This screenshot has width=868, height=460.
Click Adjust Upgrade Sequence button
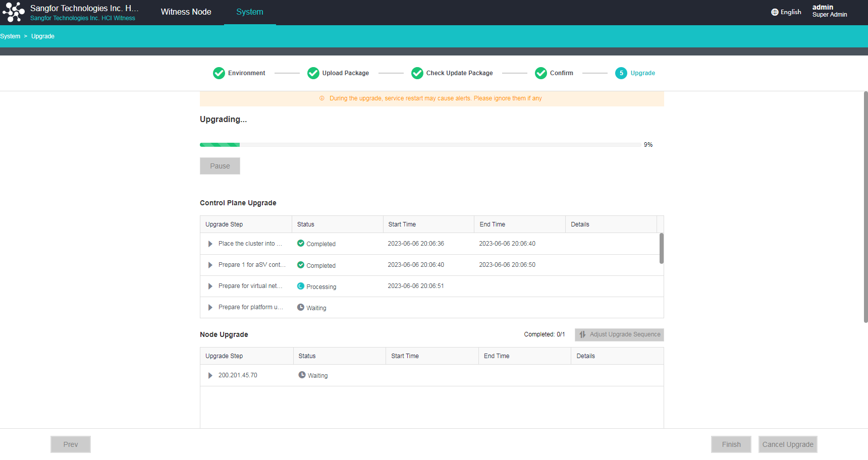619,334
